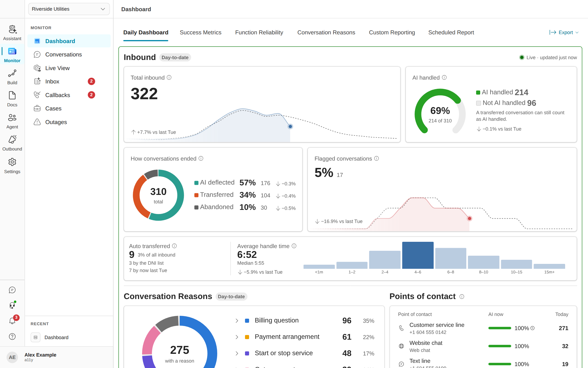This screenshot has width=588, height=368.
Task: Open the Riverside Utilities workspace dropdown
Action: coord(69,9)
